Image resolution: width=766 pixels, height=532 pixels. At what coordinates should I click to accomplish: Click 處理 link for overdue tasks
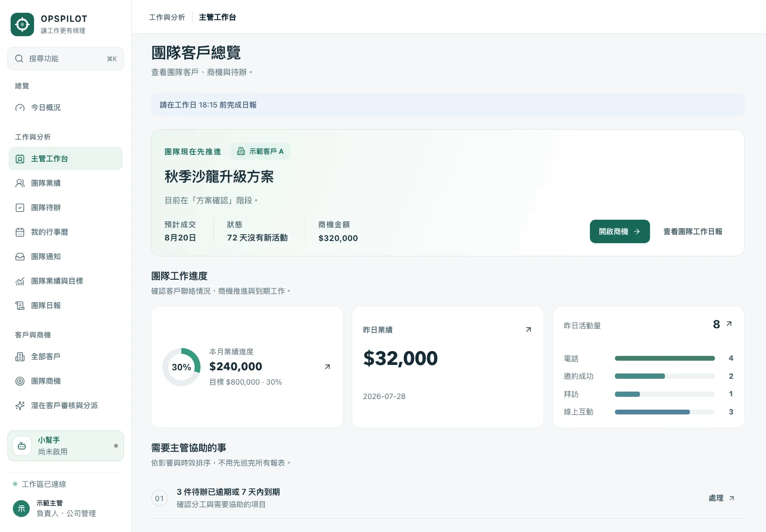pos(721,498)
